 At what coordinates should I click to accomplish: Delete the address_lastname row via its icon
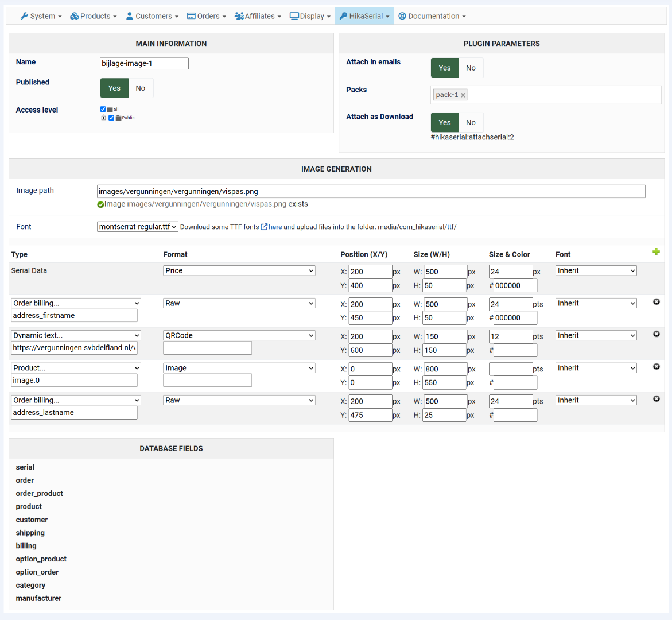click(657, 399)
